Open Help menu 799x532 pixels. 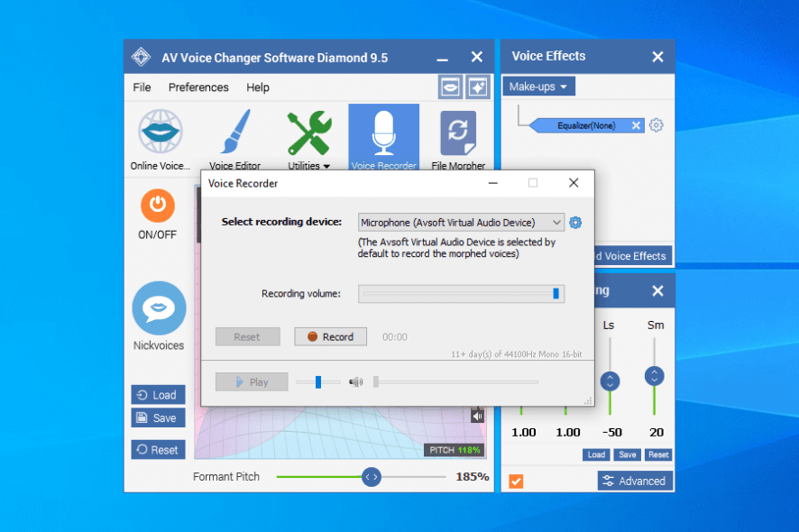258,87
